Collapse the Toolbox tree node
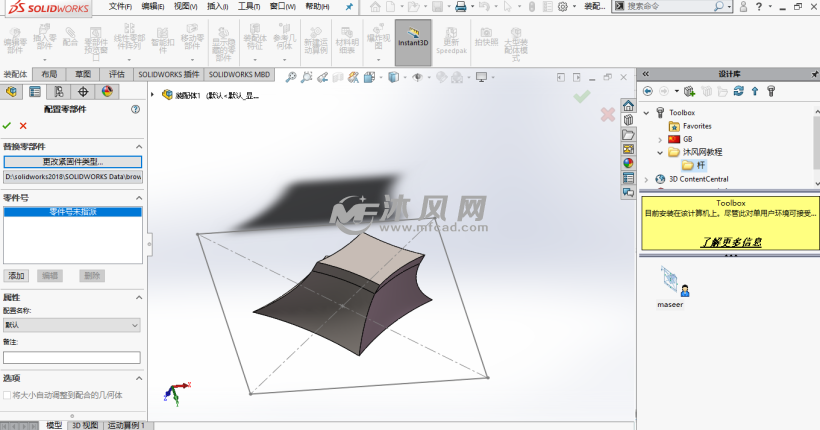Image resolution: width=820 pixels, height=430 pixels. (x=647, y=113)
